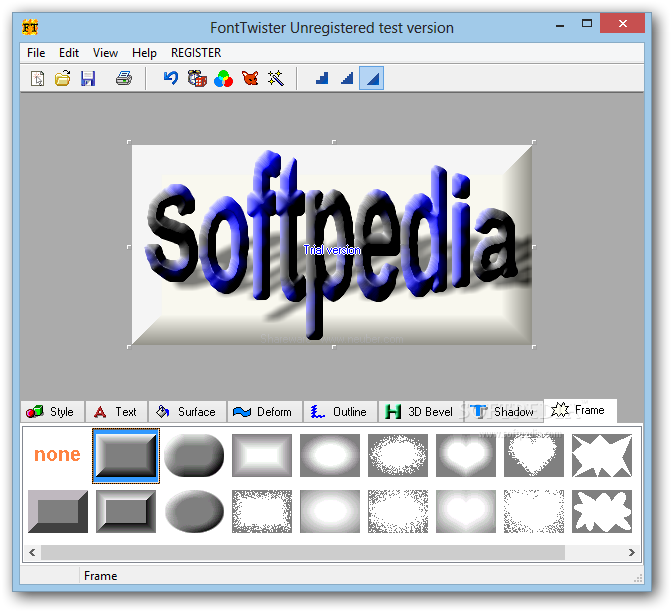Image resolution: width=672 pixels, height=612 pixels.
Task: Open the Help menu
Action: [144, 53]
